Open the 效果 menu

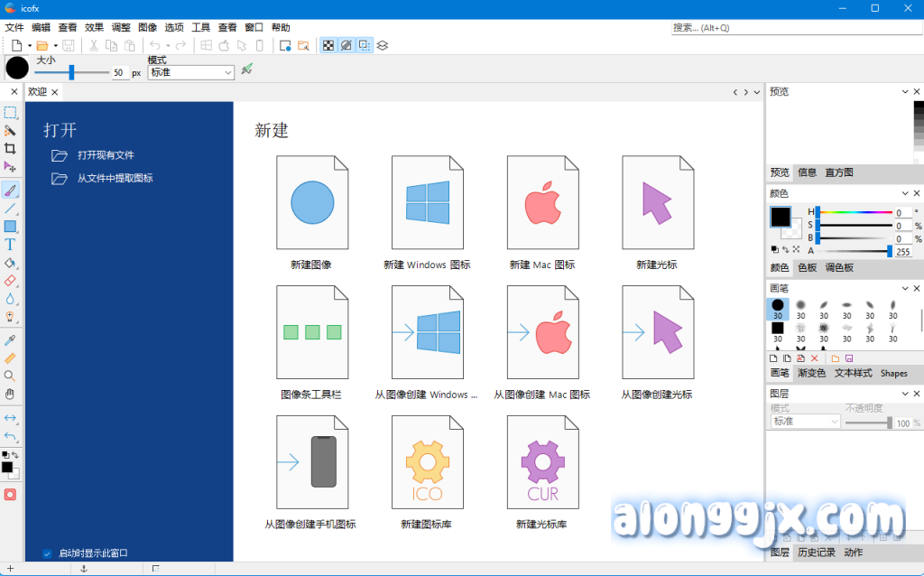(x=94, y=28)
